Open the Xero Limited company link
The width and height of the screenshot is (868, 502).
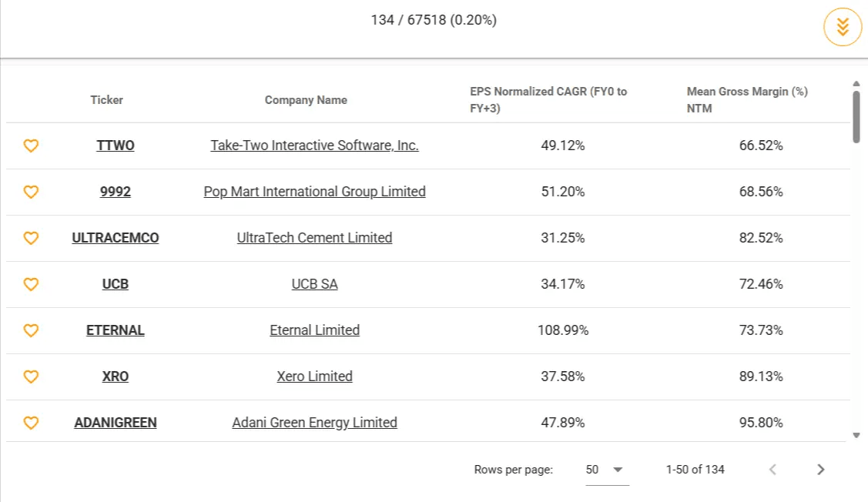[314, 376]
